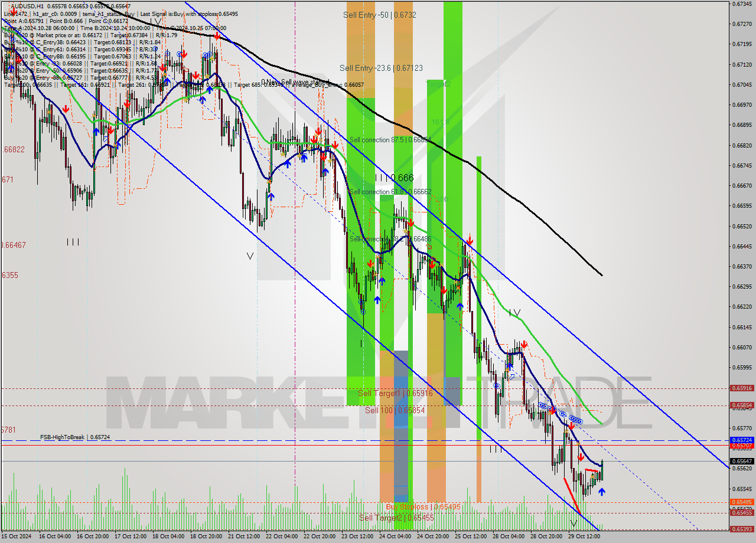756x543 pixels.
Task: Click the red '.66822' level label
Action: click(x=12, y=149)
